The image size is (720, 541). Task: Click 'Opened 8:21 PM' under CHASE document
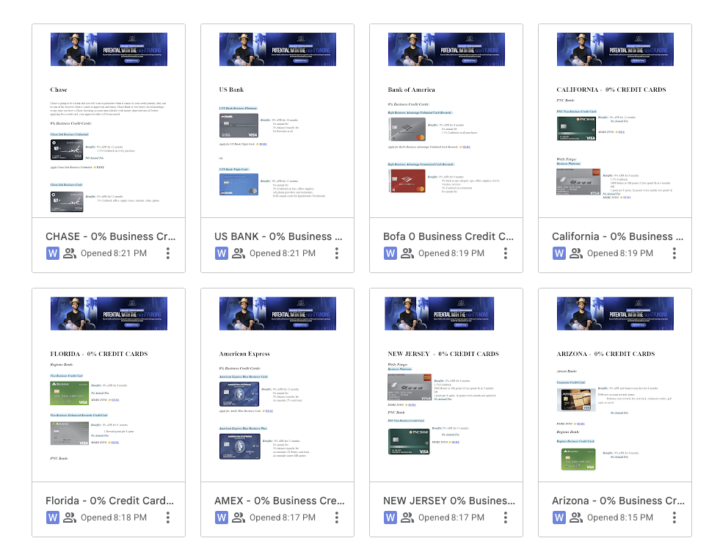[113, 253]
